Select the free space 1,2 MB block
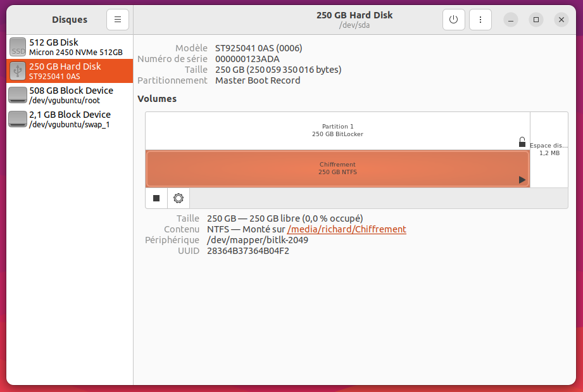583x392 pixels. 549,149
